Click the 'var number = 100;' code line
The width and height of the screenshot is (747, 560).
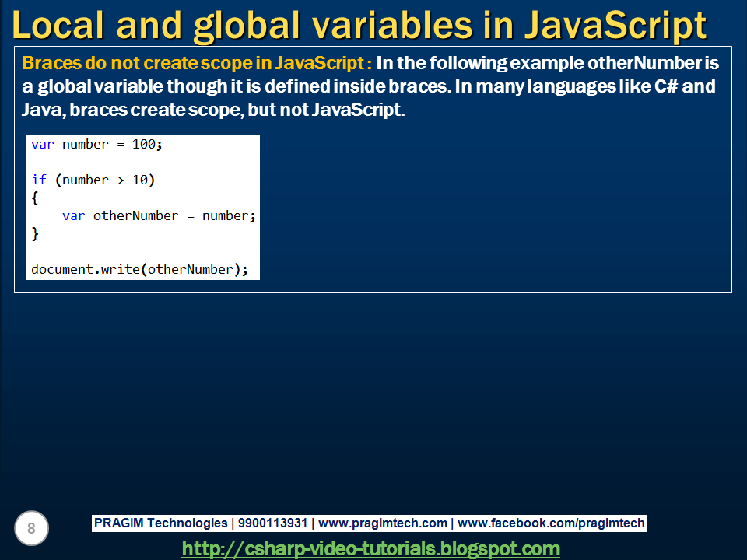point(96,145)
